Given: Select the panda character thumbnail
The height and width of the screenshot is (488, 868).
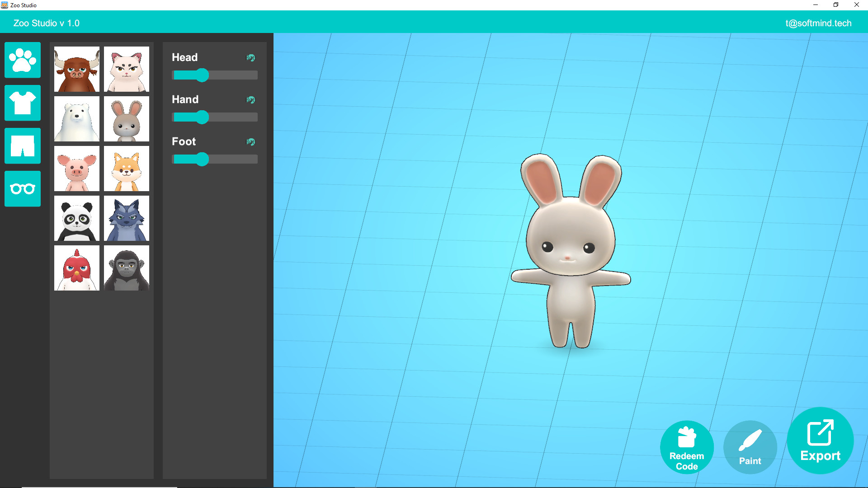Looking at the screenshot, I should click(x=76, y=218).
